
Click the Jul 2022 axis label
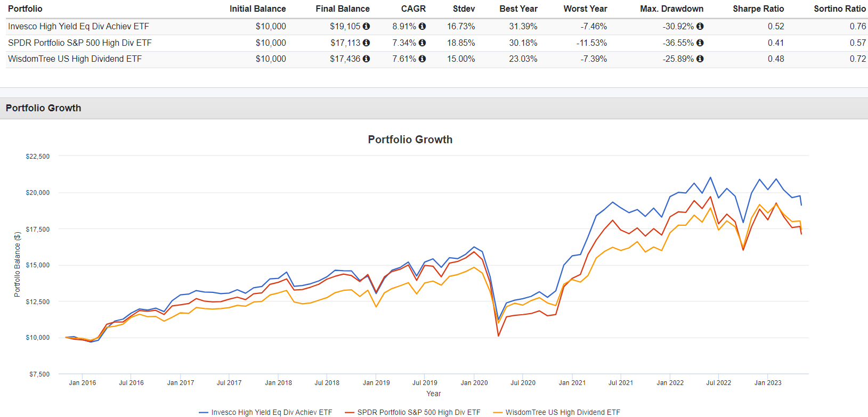click(x=719, y=382)
